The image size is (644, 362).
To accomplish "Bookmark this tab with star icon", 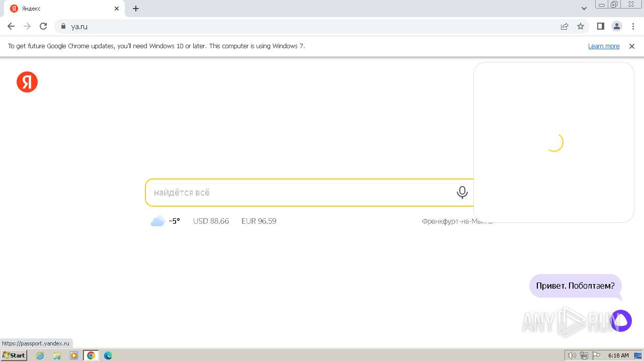I will 581,26.
